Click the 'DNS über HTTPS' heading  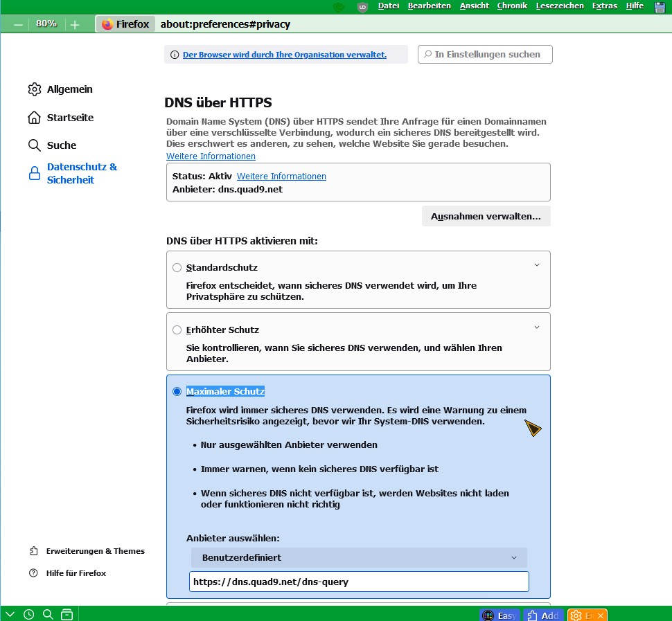point(218,102)
